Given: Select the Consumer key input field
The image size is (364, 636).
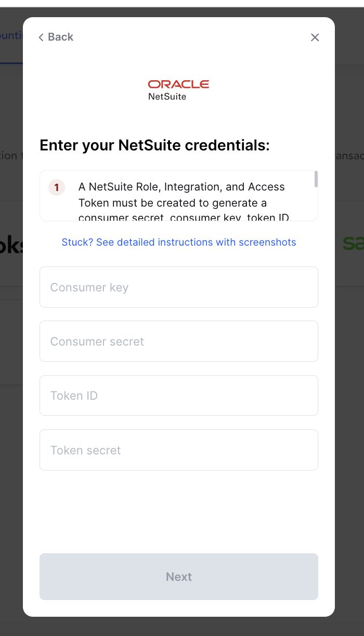Looking at the screenshot, I should [x=178, y=287].
